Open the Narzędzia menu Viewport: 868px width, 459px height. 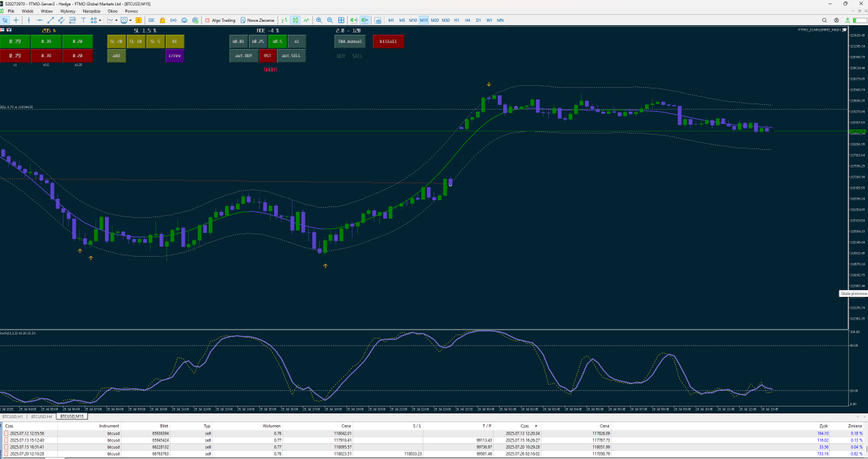[91, 12]
